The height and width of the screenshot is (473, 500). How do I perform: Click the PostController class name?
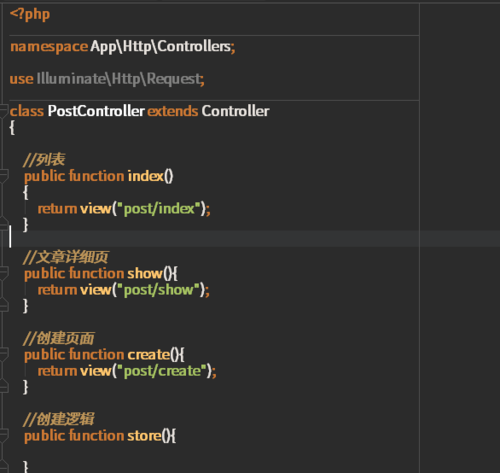coord(96,111)
